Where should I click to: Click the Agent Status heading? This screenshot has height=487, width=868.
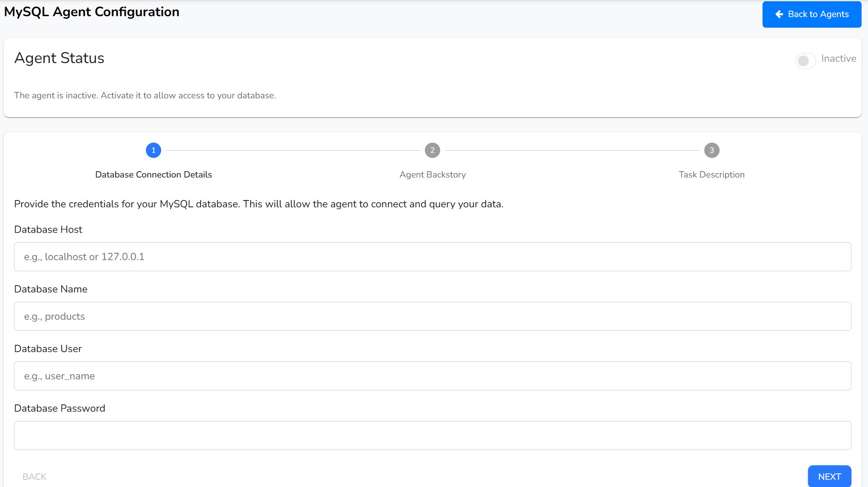click(x=59, y=58)
